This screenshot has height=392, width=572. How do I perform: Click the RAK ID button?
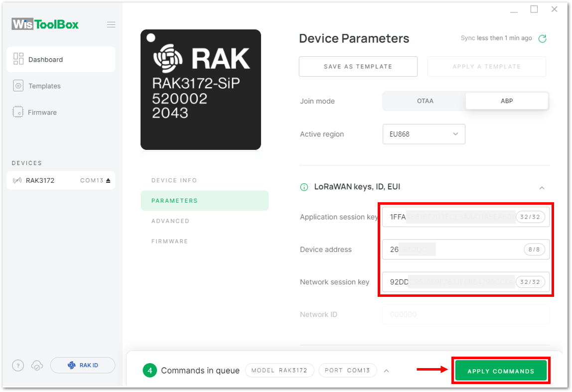83,365
